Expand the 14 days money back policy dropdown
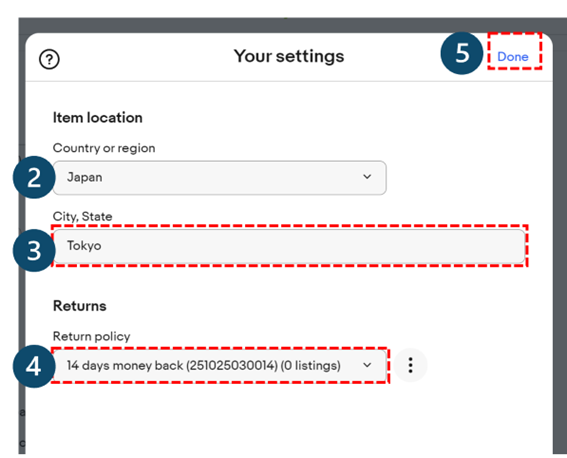This screenshot has width=567, height=458. (219, 365)
